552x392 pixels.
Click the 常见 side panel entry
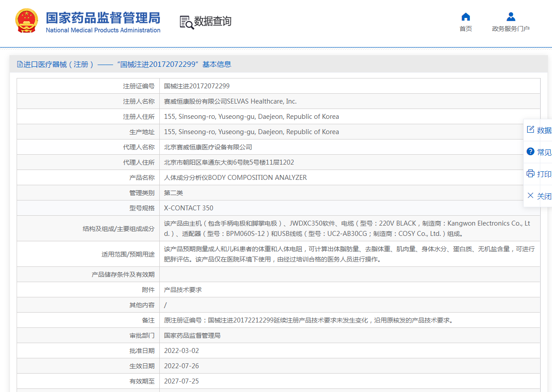(x=544, y=152)
